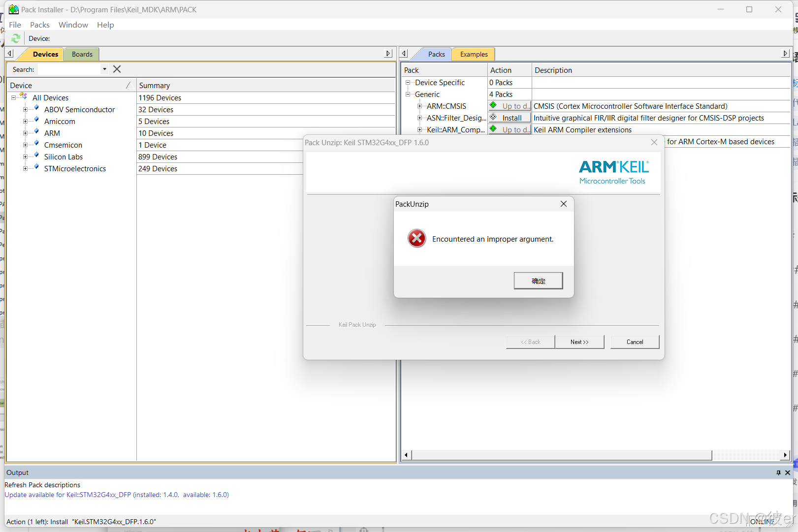Image resolution: width=798 pixels, height=532 pixels.
Task: Click the ABOV Semiconductor vendor icon
Action: 36,108
